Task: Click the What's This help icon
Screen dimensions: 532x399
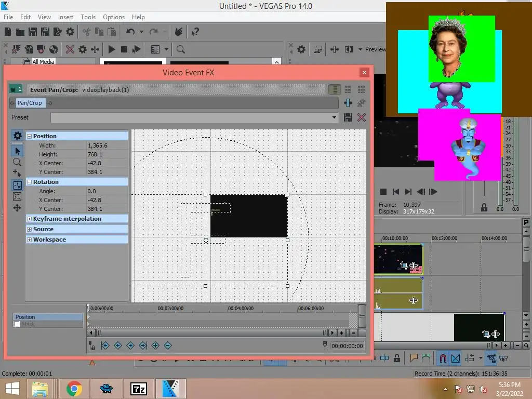Action: (195, 32)
